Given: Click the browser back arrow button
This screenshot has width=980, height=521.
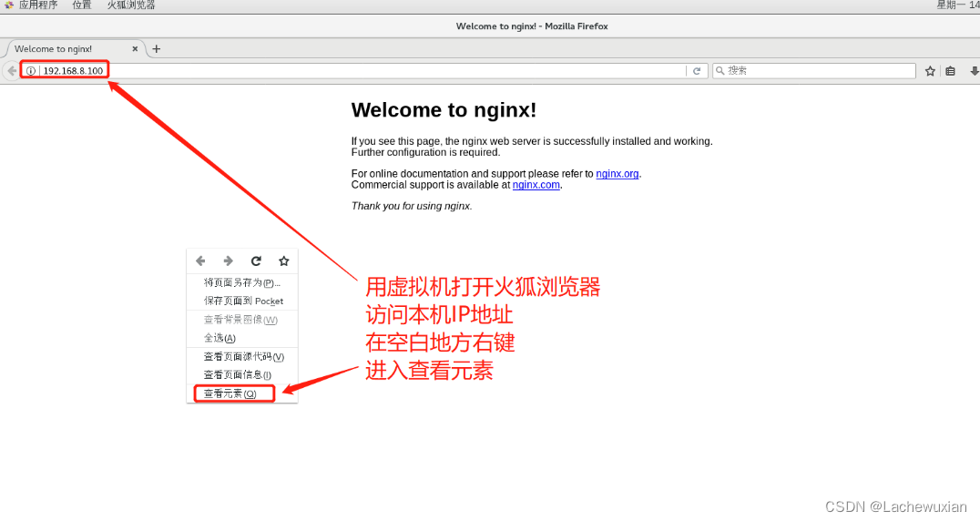Looking at the screenshot, I should [x=12, y=71].
